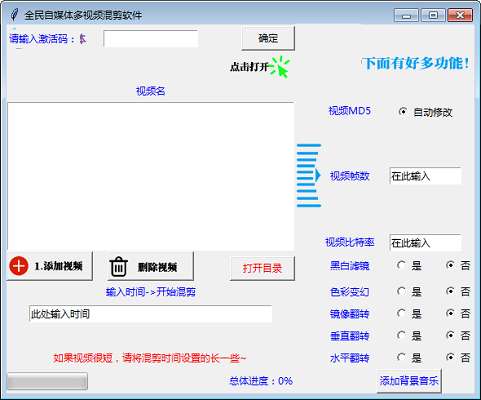
Task: Click the red plus icon on 添加视频
Action: click(x=19, y=266)
